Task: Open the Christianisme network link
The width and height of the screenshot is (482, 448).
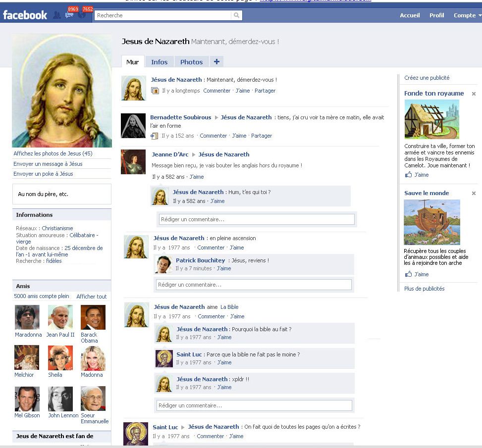Action: point(57,228)
